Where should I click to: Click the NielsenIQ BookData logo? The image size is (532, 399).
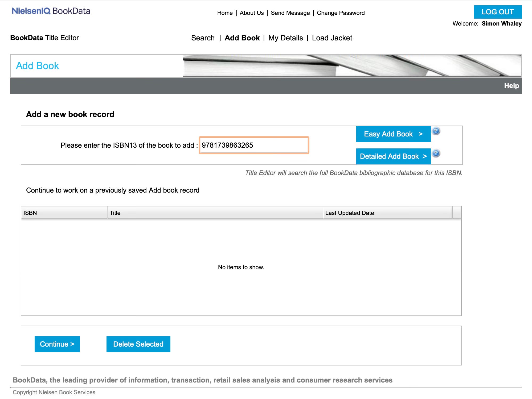(51, 11)
